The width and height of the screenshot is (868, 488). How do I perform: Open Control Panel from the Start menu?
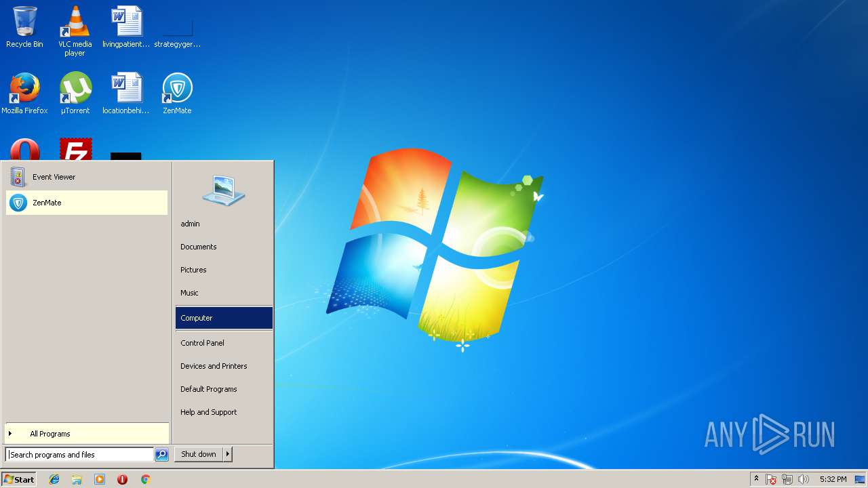pyautogui.click(x=224, y=343)
